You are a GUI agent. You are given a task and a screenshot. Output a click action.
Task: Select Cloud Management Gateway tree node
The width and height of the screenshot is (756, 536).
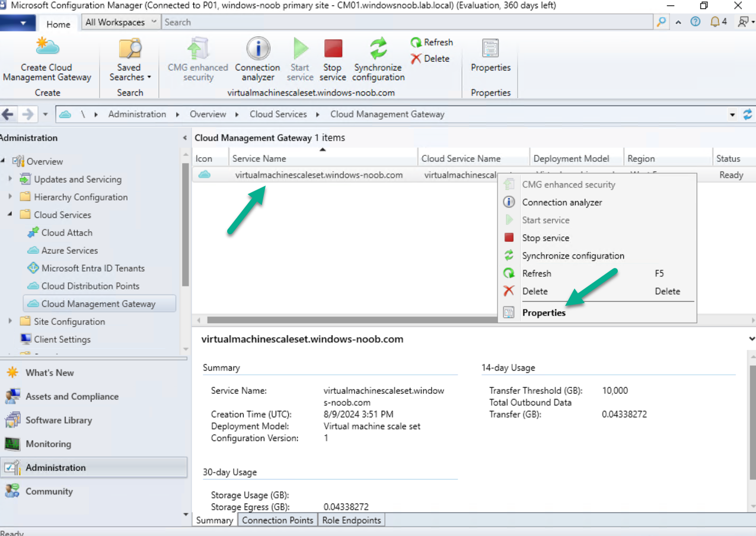(x=100, y=304)
